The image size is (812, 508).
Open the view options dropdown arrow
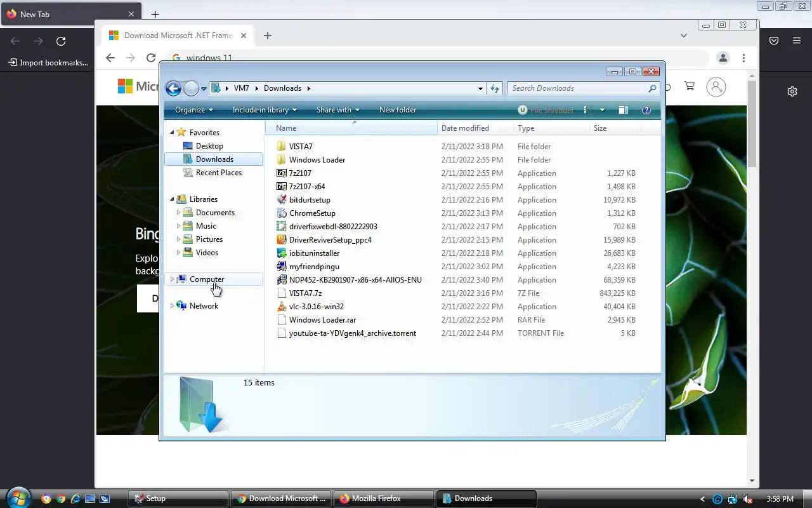pos(602,110)
